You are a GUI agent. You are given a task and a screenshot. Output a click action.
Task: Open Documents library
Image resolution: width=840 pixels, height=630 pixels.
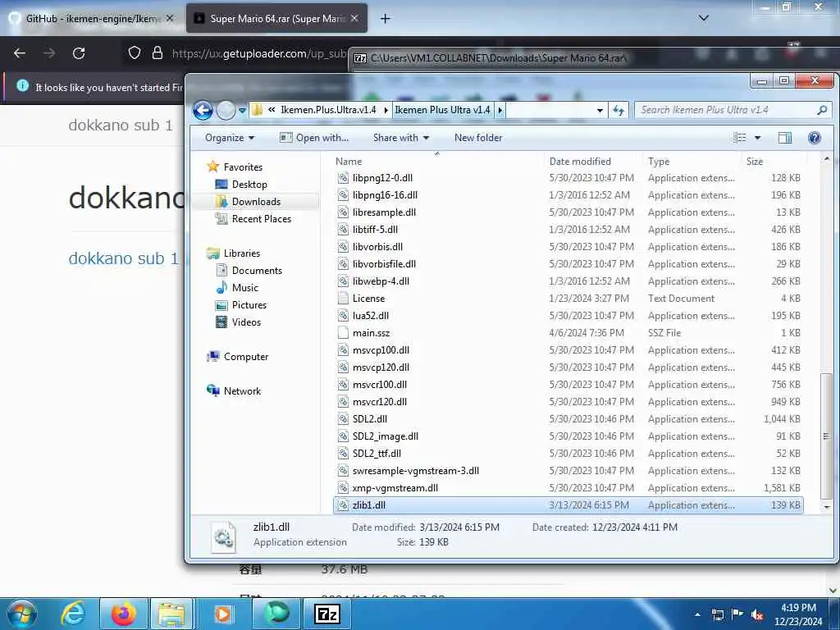[x=257, y=271]
